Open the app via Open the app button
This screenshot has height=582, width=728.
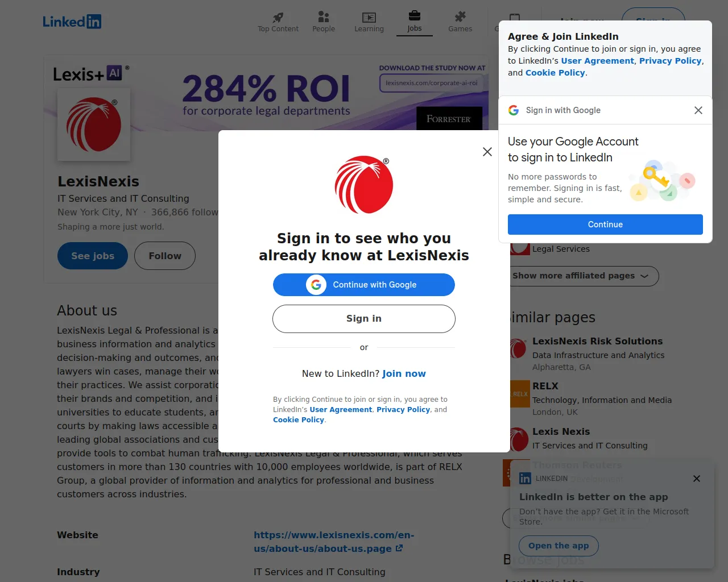pyautogui.click(x=559, y=546)
